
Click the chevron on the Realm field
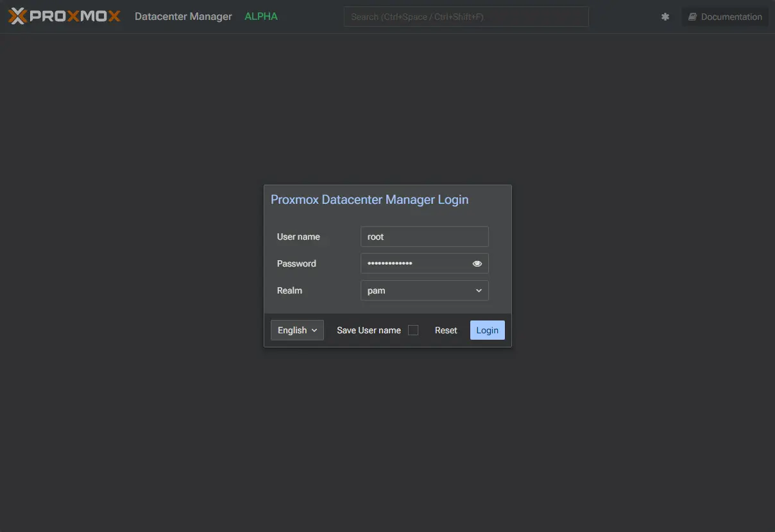pos(478,290)
